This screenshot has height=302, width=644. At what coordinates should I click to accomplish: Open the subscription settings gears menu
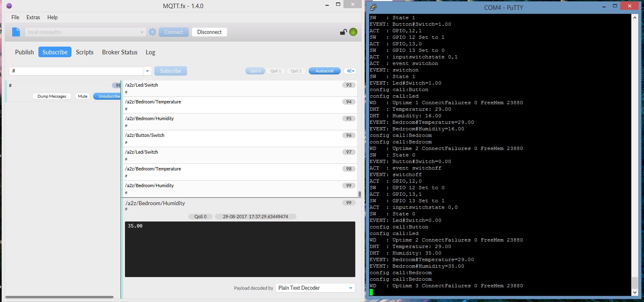point(350,71)
